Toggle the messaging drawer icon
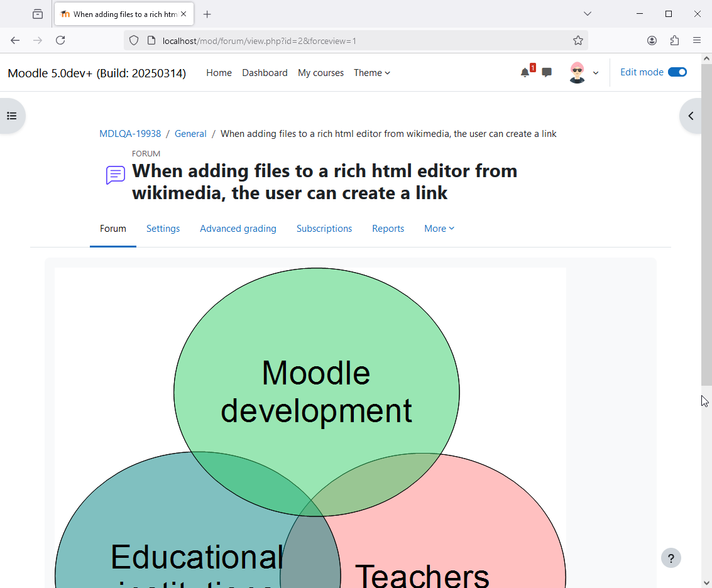This screenshot has width=712, height=588. (547, 73)
